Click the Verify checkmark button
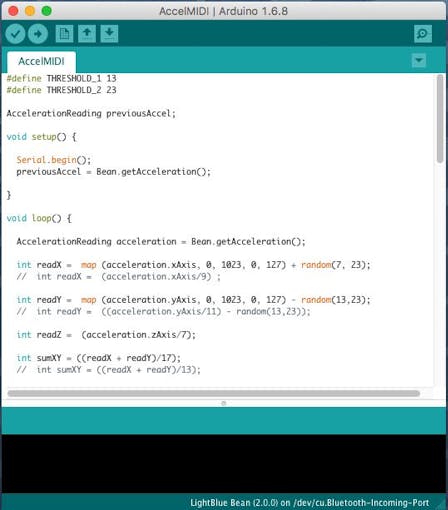This screenshot has width=448, height=510. pyautogui.click(x=15, y=34)
